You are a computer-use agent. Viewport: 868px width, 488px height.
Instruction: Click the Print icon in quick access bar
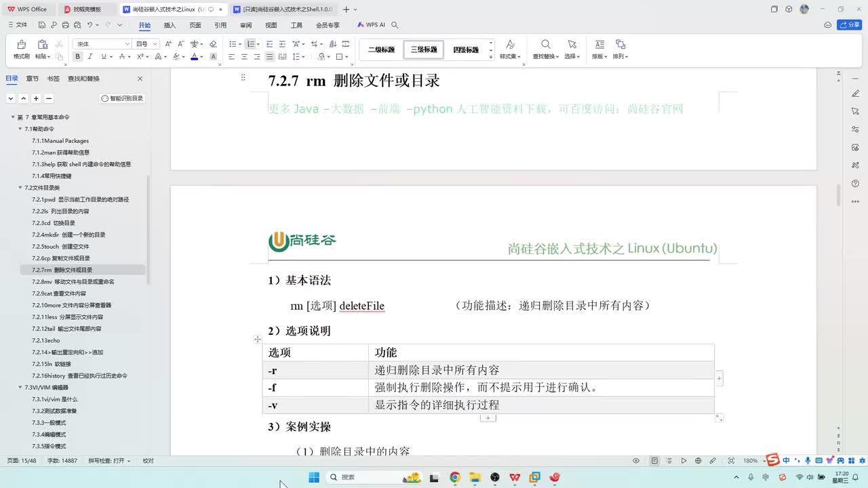click(x=66, y=25)
